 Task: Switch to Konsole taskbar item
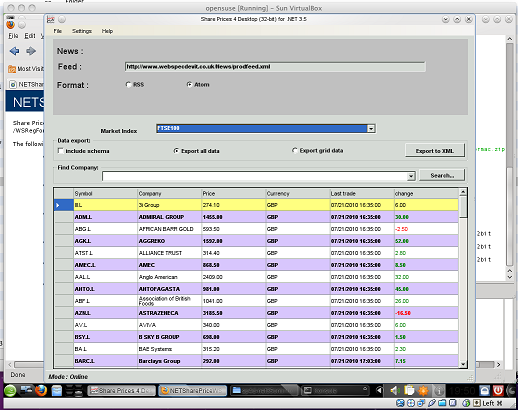tap(335, 391)
